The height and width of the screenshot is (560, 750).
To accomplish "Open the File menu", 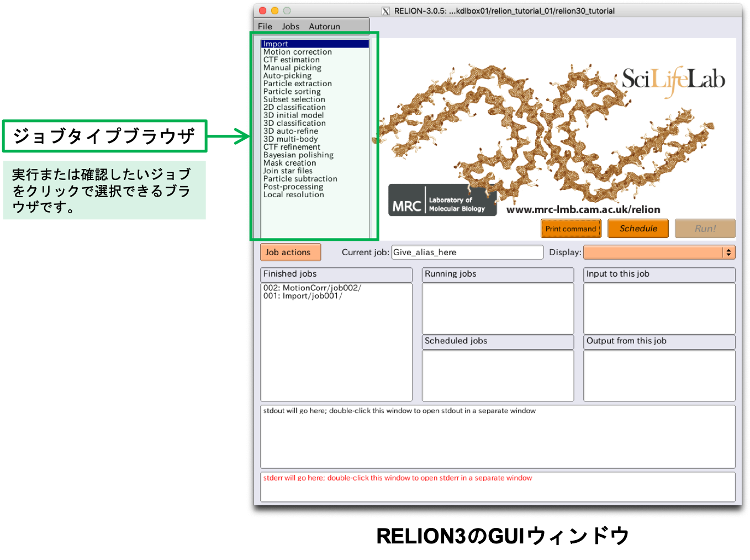I will (265, 27).
